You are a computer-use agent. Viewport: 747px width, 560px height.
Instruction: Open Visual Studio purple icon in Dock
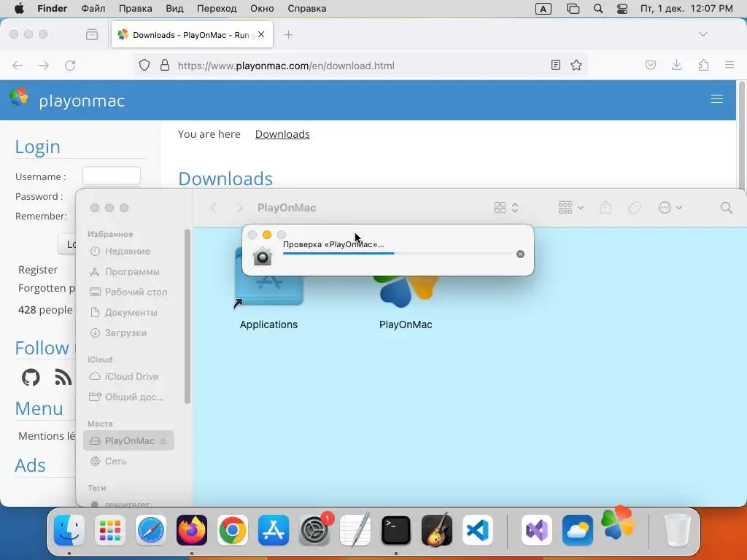click(x=537, y=530)
